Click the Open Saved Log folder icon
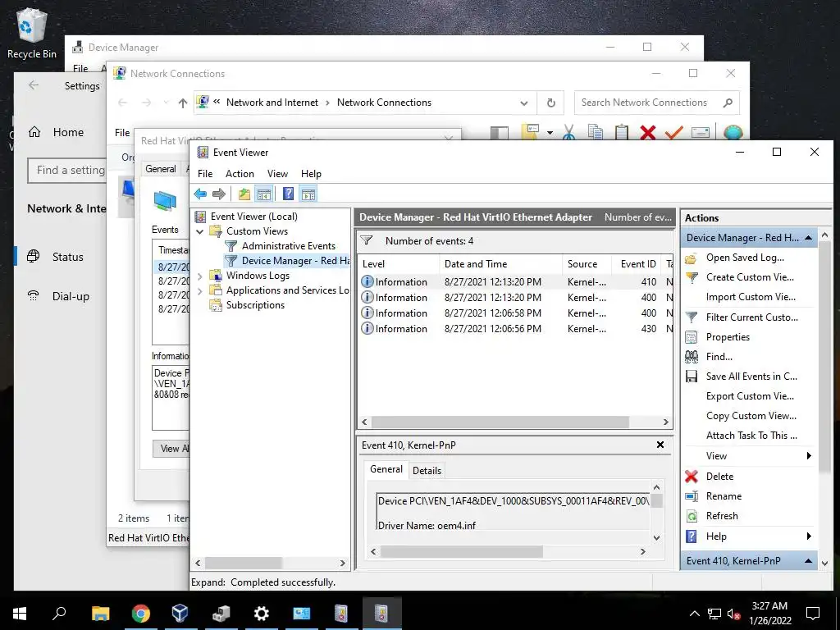The image size is (840, 630). (x=691, y=258)
